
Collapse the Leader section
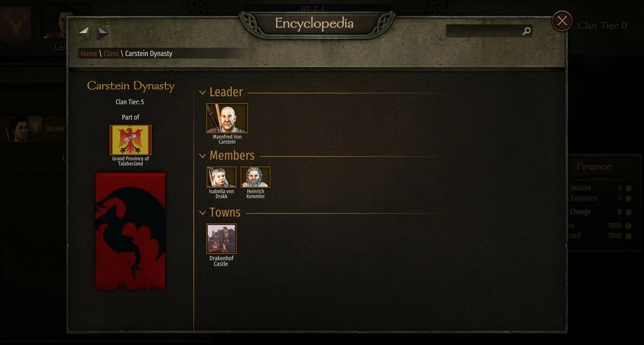coord(202,92)
